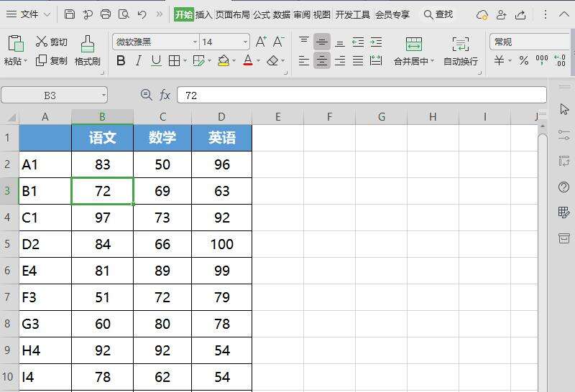Screen dimensions: 575x392
Task: Open number format dropdown 常规
Action: tap(530, 42)
